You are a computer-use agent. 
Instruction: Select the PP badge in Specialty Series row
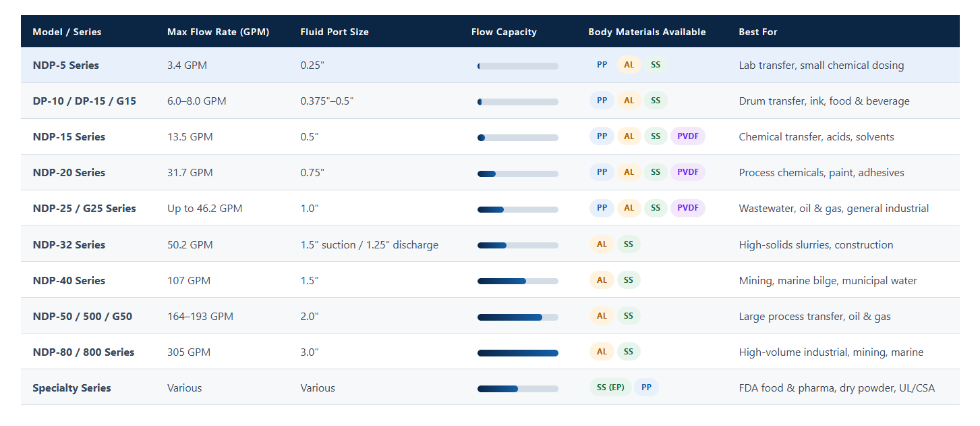click(646, 388)
